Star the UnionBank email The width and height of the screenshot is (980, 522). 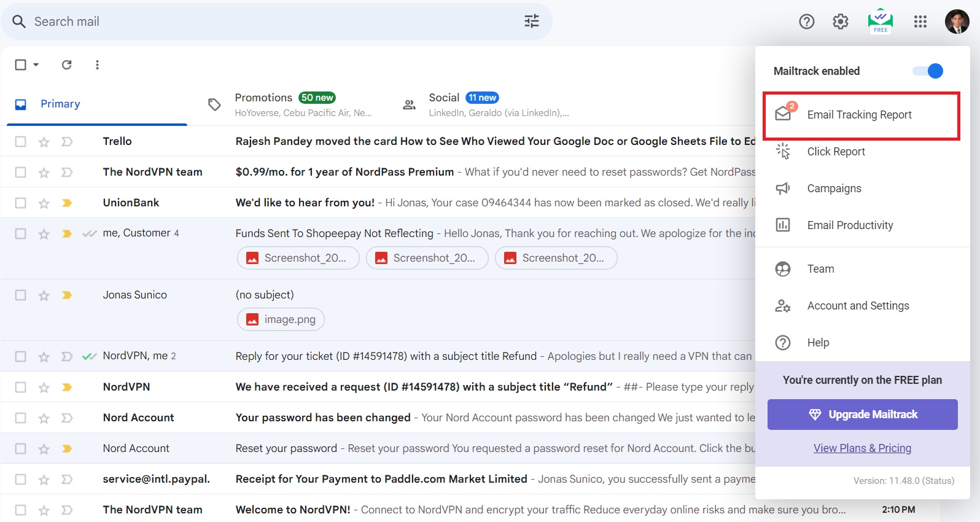(x=44, y=203)
